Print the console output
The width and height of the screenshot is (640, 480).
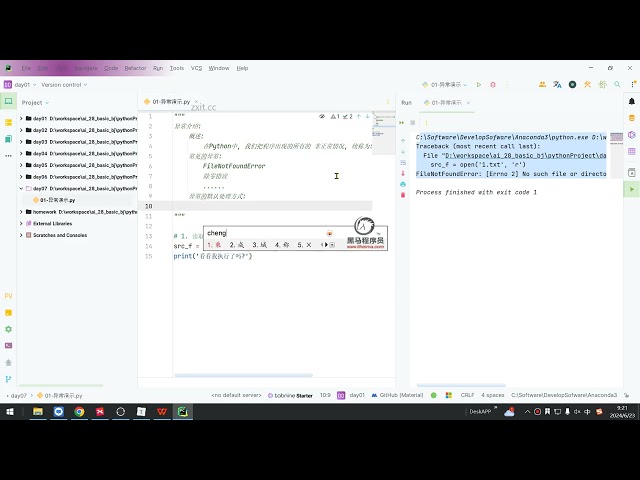[403, 184]
